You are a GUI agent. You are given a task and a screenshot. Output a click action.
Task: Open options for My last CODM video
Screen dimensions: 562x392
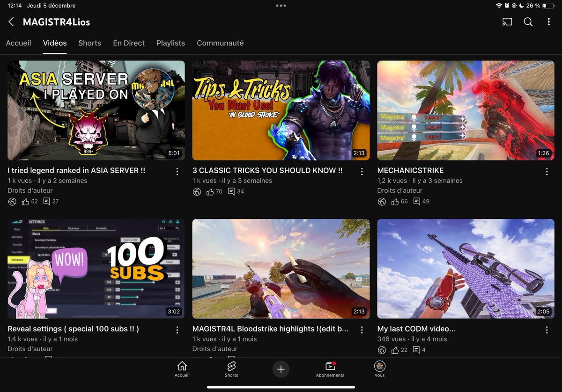pyautogui.click(x=547, y=330)
